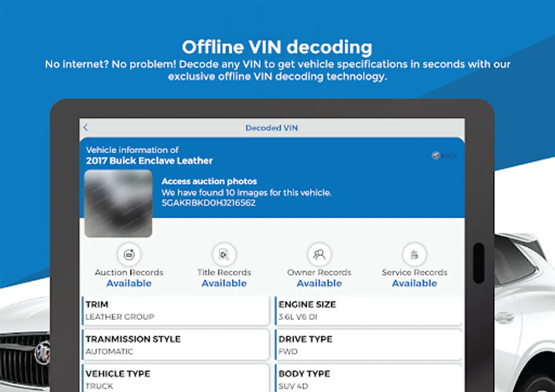Open the Auction Records icon
Image resolution: width=555 pixels, height=392 pixels.
[129, 255]
